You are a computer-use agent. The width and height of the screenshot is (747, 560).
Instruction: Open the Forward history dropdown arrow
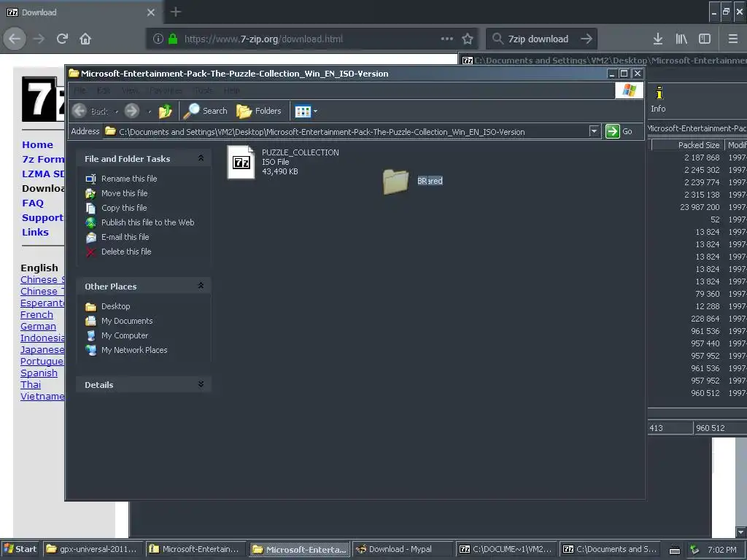149,112
